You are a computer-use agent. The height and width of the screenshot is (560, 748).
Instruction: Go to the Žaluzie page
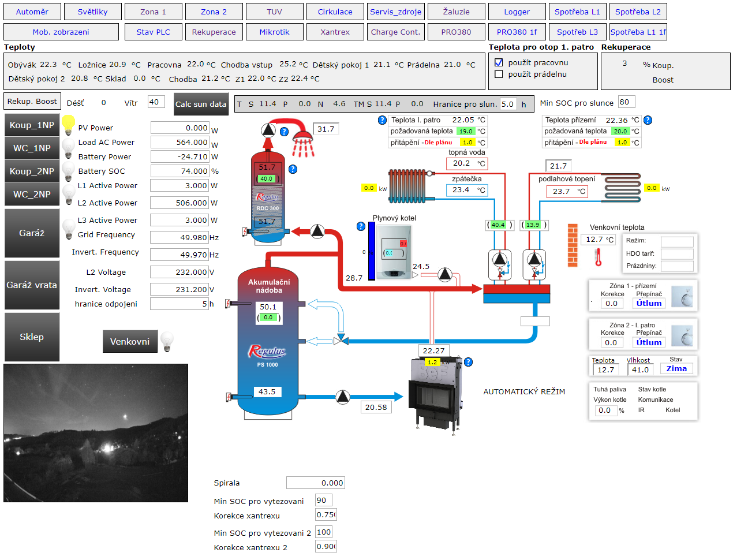tap(456, 12)
